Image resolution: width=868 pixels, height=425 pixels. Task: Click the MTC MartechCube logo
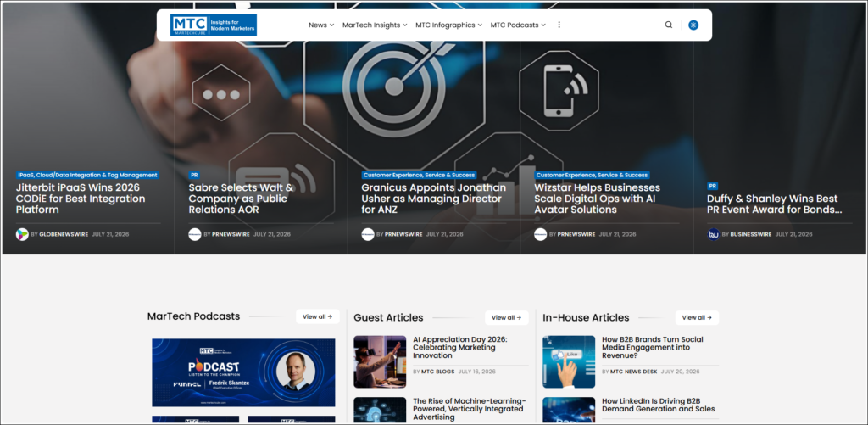[x=213, y=25]
